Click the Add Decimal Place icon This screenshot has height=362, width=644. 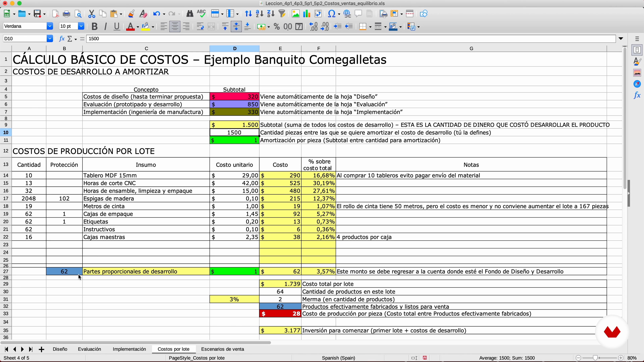[313, 26]
